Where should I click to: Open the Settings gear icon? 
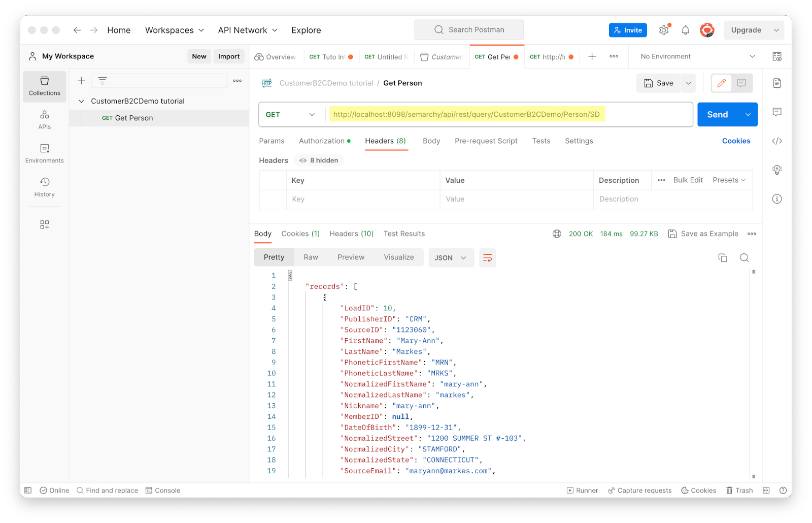pyautogui.click(x=663, y=30)
